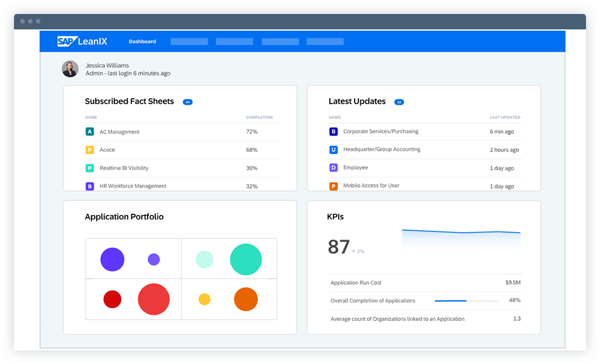Screen dimensions: 600x364
Task: Click the orange P icon for Mobile Access for User
Action: click(333, 186)
